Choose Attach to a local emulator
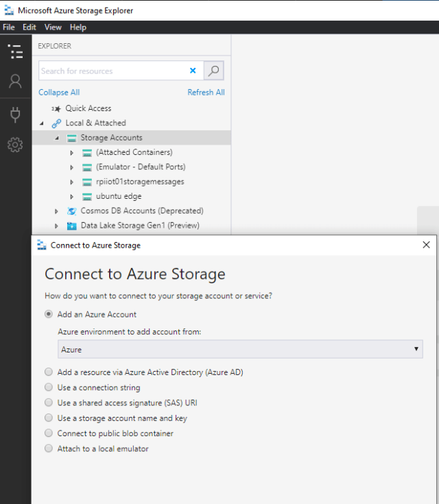Viewport: 439px width, 504px height. tap(49, 449)
